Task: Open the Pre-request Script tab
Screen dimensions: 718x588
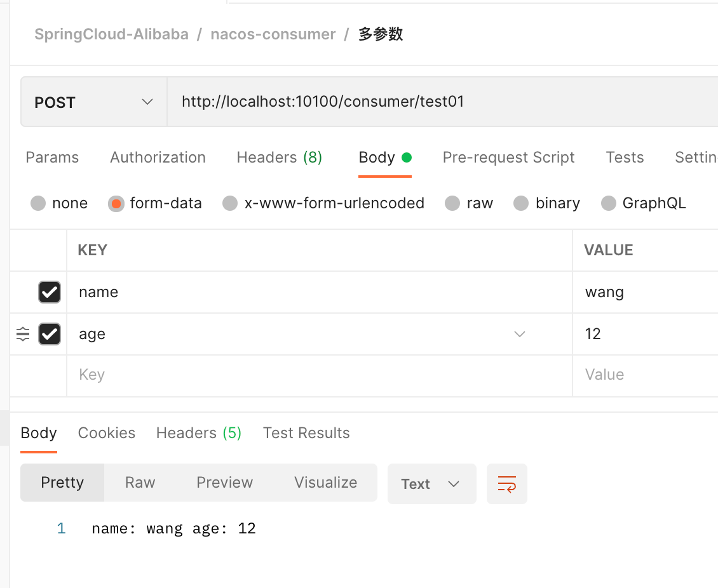Action: click(x=508, y=157)
